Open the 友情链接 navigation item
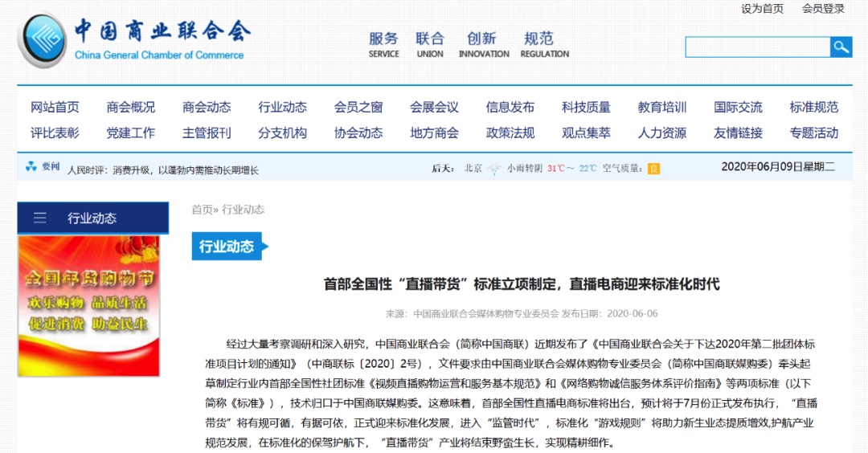The height and width of the screenshot is (453, 868). point(738,133)
